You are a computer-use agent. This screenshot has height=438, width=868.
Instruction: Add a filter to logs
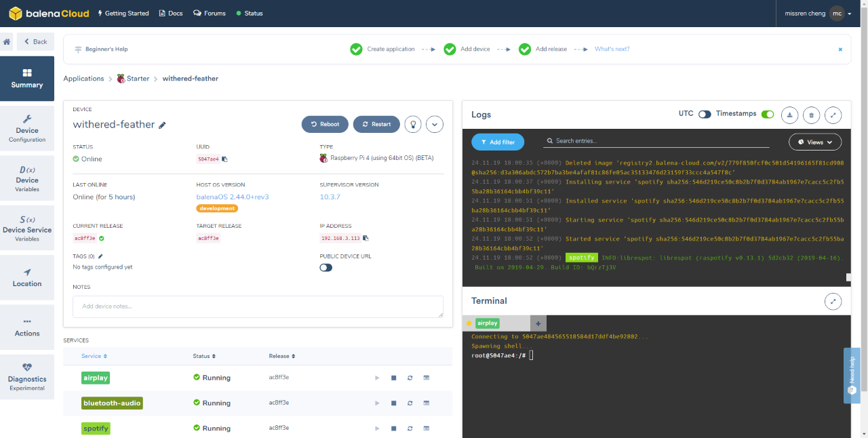click(x=498, y=142)
